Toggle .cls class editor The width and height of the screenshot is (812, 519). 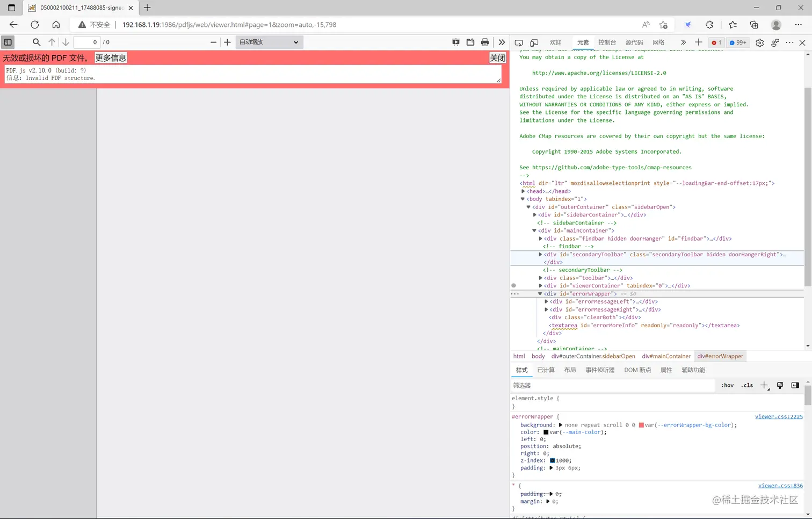(747, 385)
